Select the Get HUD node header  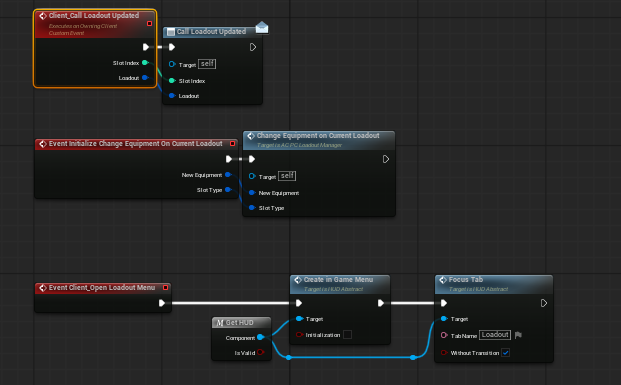(240, 322)
